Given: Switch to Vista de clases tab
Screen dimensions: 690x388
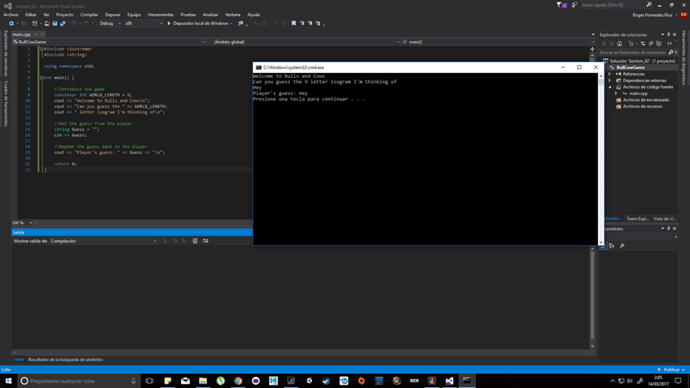Looking at the screenshot, I should [x=664, y=219].
